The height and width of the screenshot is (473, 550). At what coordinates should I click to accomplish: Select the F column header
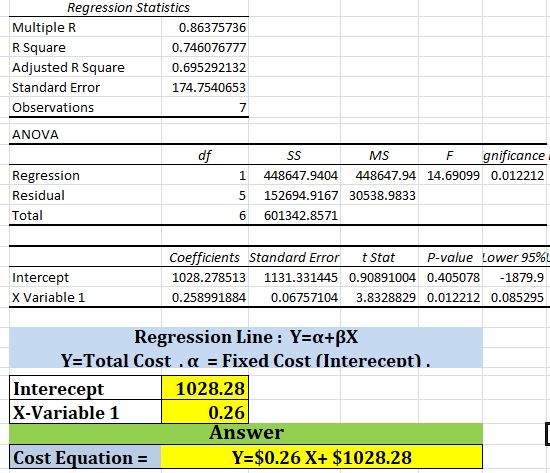tap(450, 155)
